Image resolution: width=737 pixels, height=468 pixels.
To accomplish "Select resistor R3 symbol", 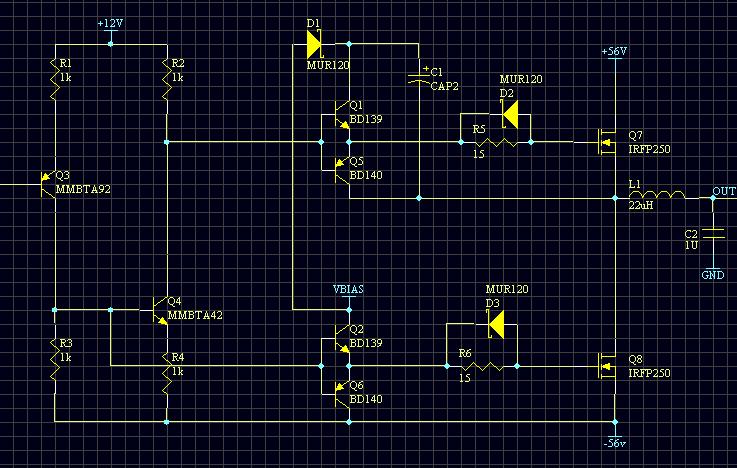I will pyautogui.click(x=55, y=359).
